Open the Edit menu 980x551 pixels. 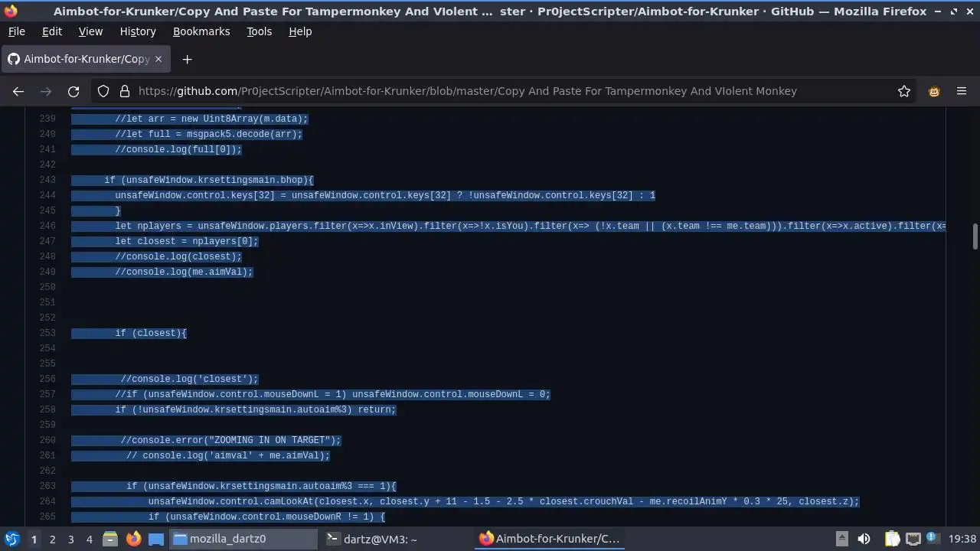52,31
